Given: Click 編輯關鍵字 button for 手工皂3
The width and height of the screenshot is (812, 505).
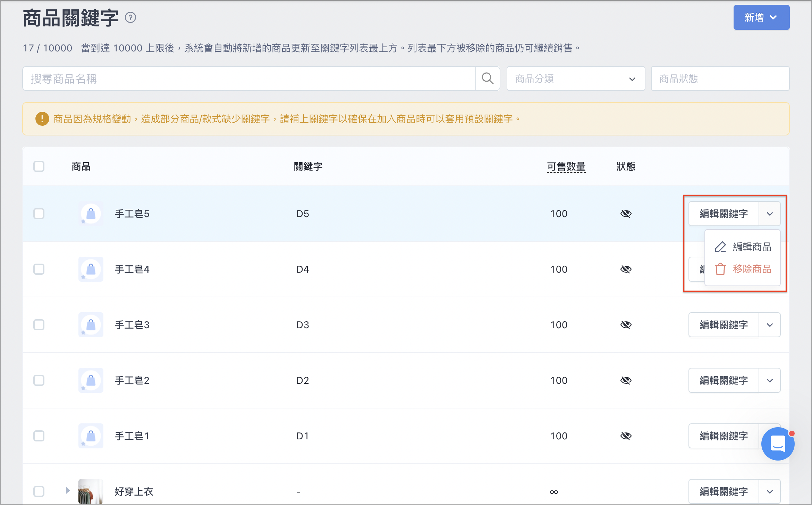Looking at the screenshot, I should (724, 325).
